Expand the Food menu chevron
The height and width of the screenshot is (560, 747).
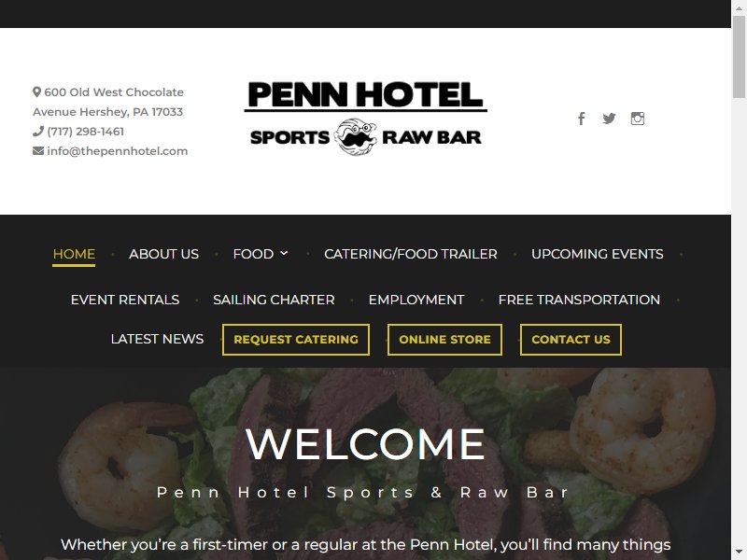(284, 253)
